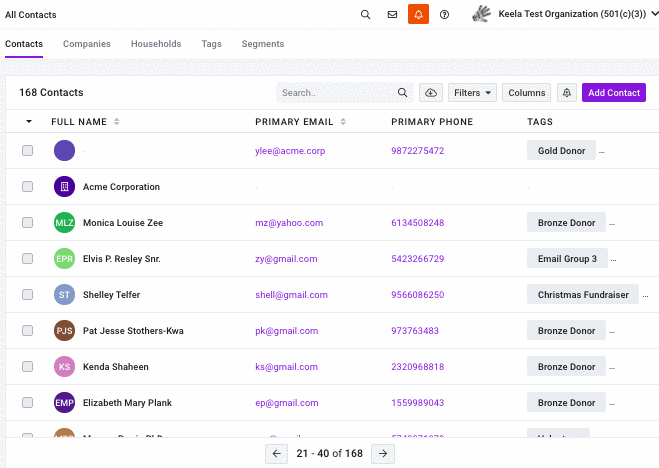Click the Acme Corporation building avatar

64,187
